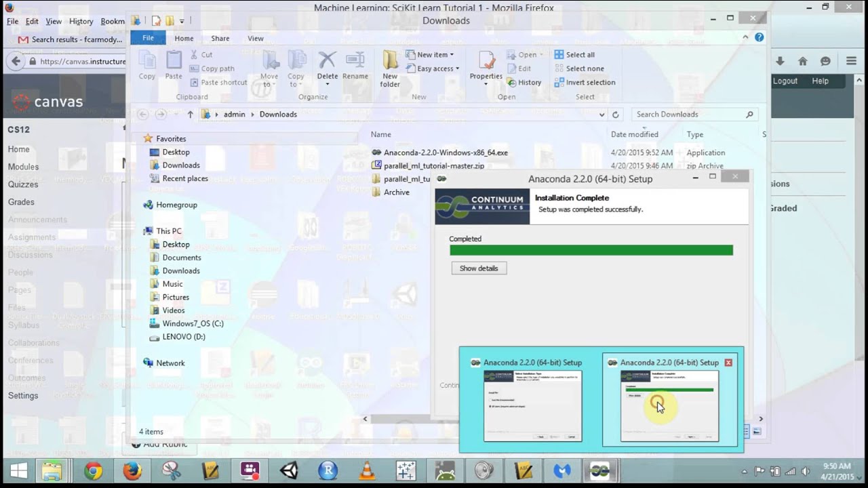868x488 pixels.
Task: Open the Firefox hamburger menu
Action: pyautogui.click(x=851, y=61)
